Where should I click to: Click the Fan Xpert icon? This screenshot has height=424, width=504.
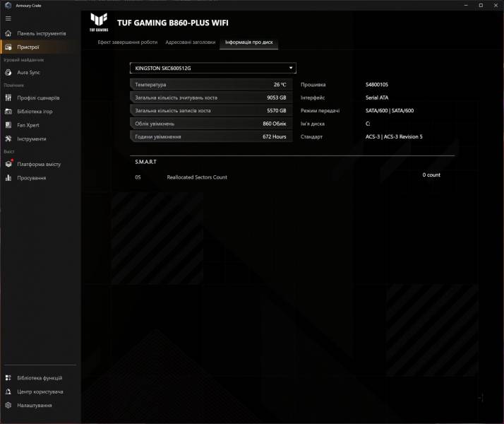point(8,125)
